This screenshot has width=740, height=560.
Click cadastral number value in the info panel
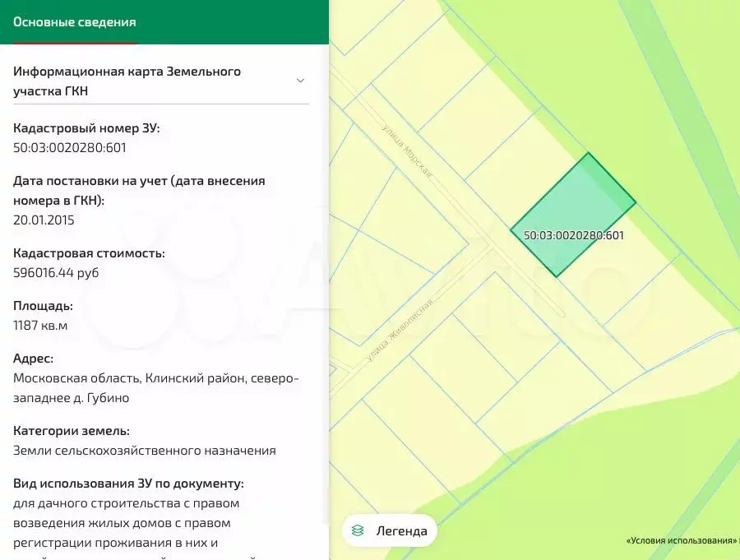pyautogui.click(x=70, y=148)
